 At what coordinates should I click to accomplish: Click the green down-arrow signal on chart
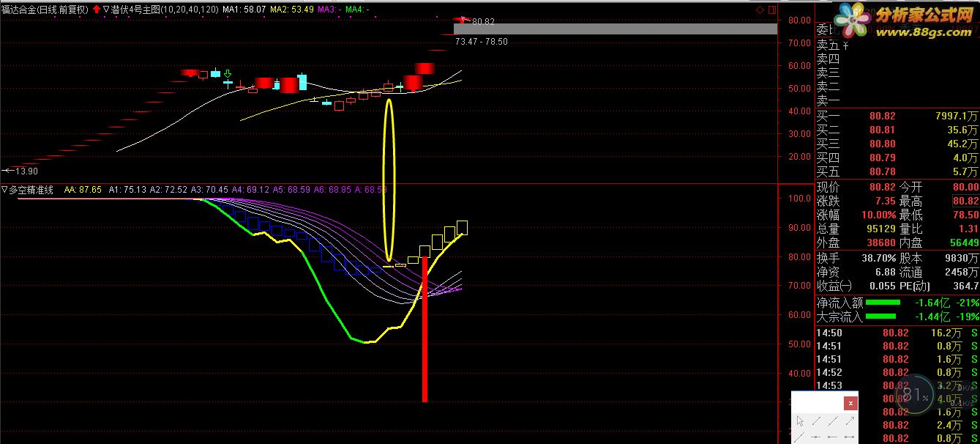[x=228, y=74]
